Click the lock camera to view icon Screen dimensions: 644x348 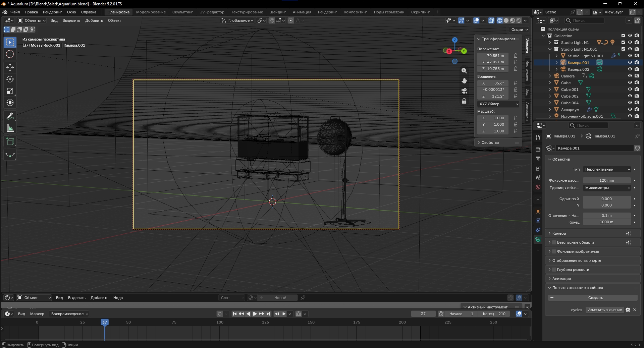click(x=464, y=101)
